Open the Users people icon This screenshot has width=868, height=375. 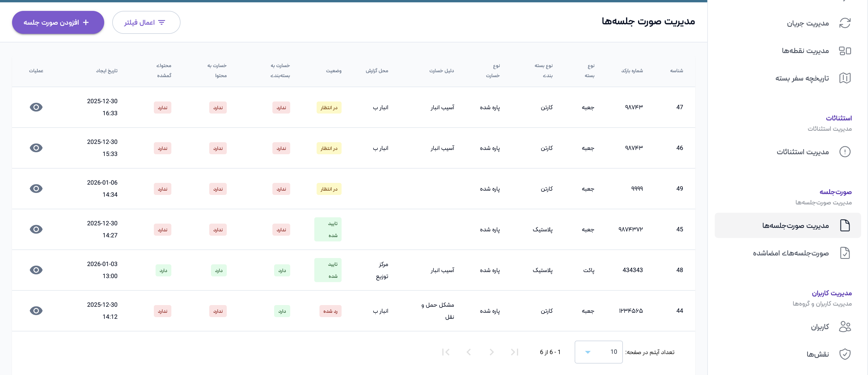[844, 327]
